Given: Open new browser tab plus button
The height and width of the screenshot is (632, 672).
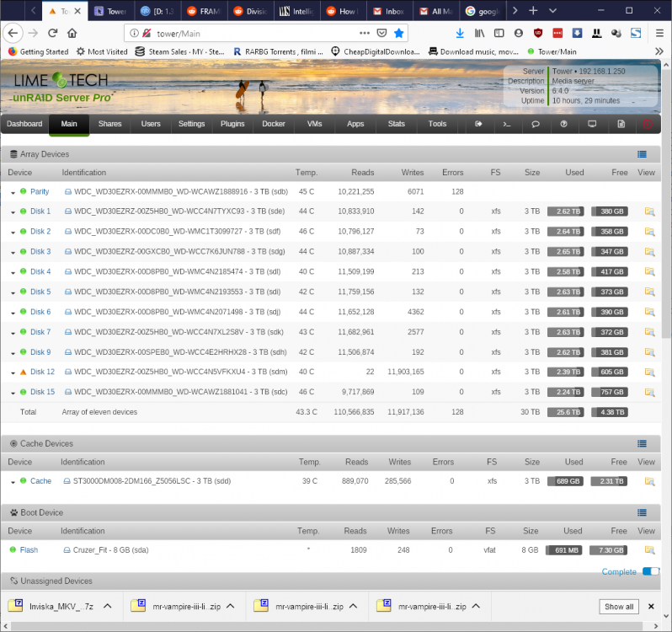Looking at the screenshot, I should [x=533, y=11].
